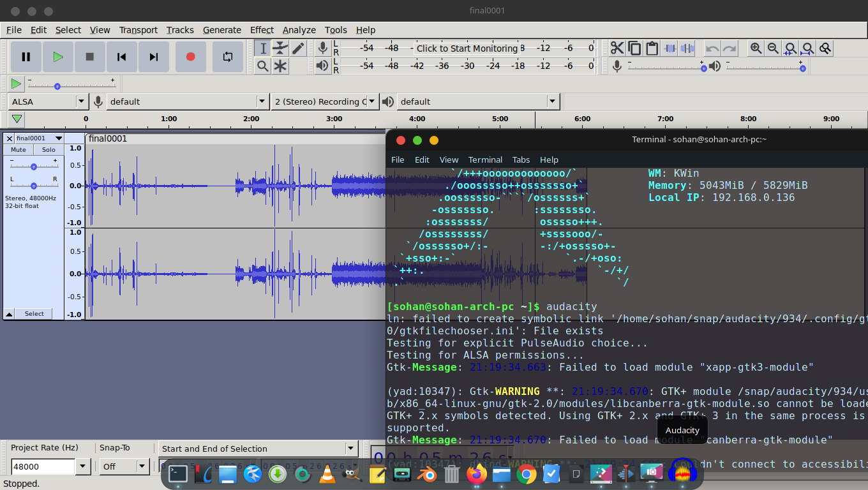This screenshot has width=868, height=490.
Task: Solo the final0001 track
Action: click(49, 150)
